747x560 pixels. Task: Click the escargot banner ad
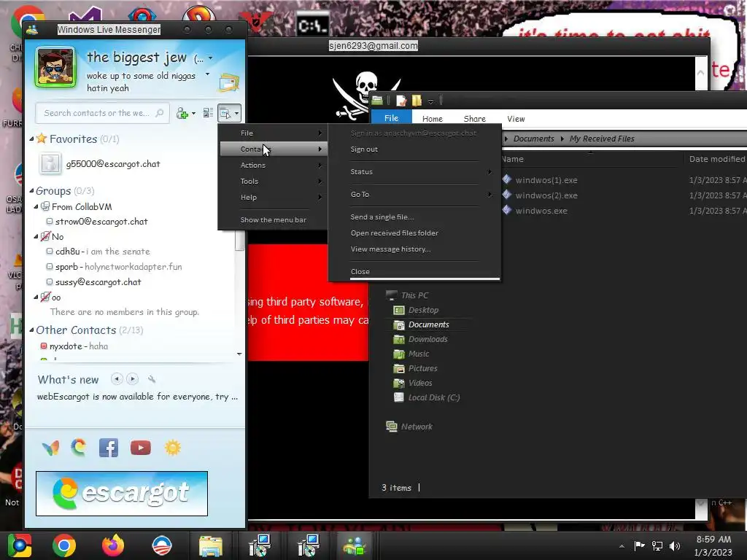click(x=122, y=494)
